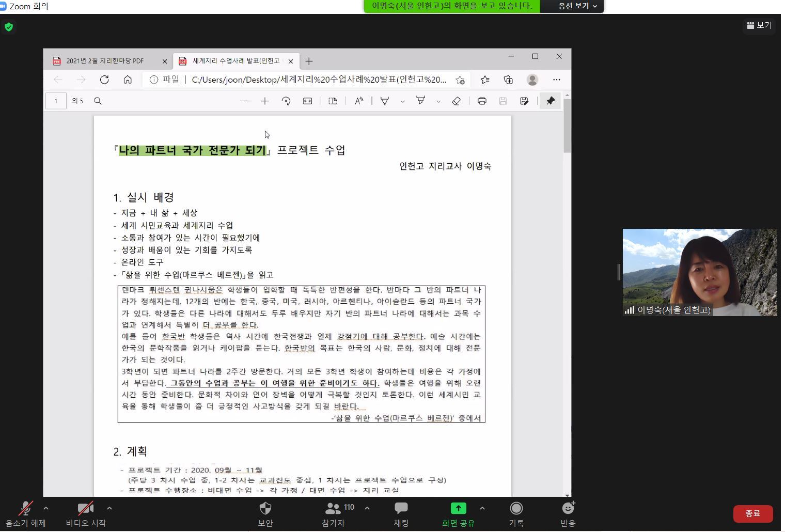Start recording with the 기록 icon
Viewport: 785px width, 532px height.
(x=516, y=509)
